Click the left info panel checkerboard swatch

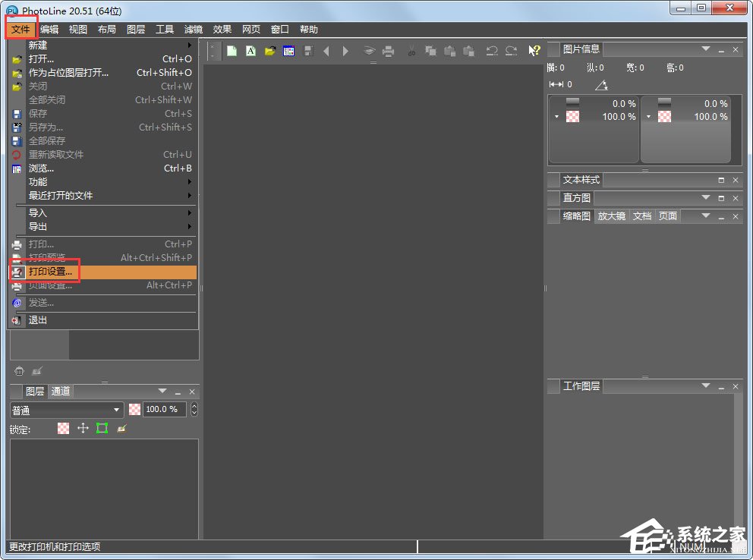click(572, 117)
